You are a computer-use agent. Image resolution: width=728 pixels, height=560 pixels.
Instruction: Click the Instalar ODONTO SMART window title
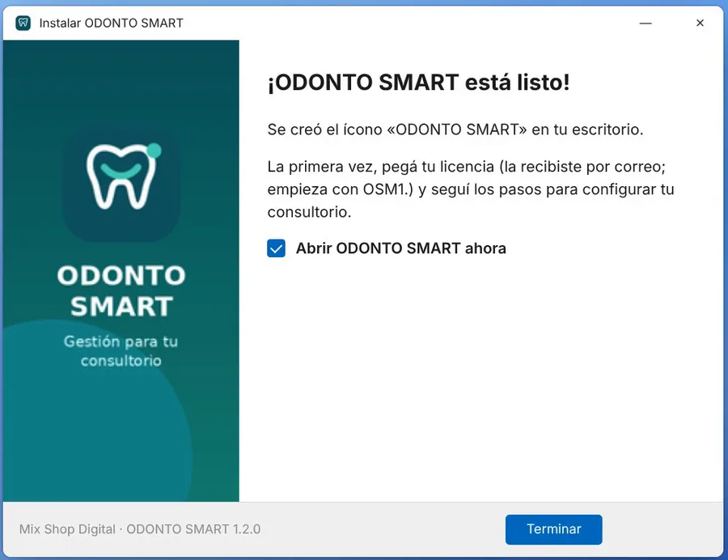[x=111, y=23]
